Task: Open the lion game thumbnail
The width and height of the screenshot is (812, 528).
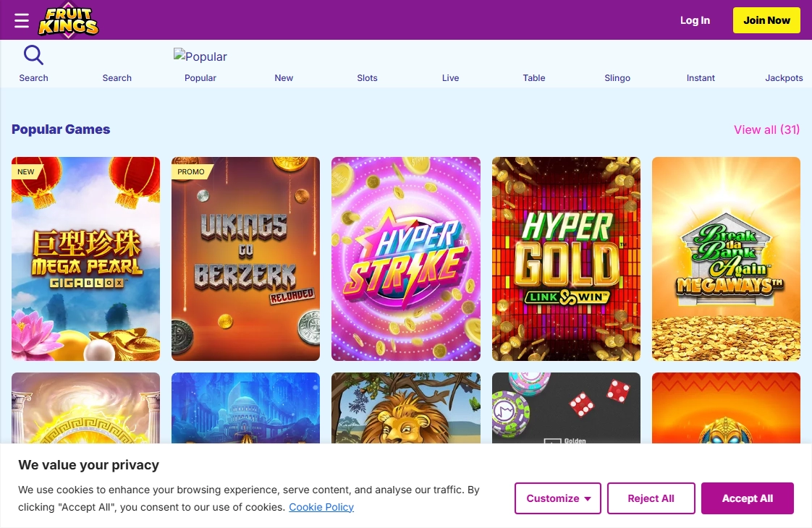Action: tap(406, 408)
